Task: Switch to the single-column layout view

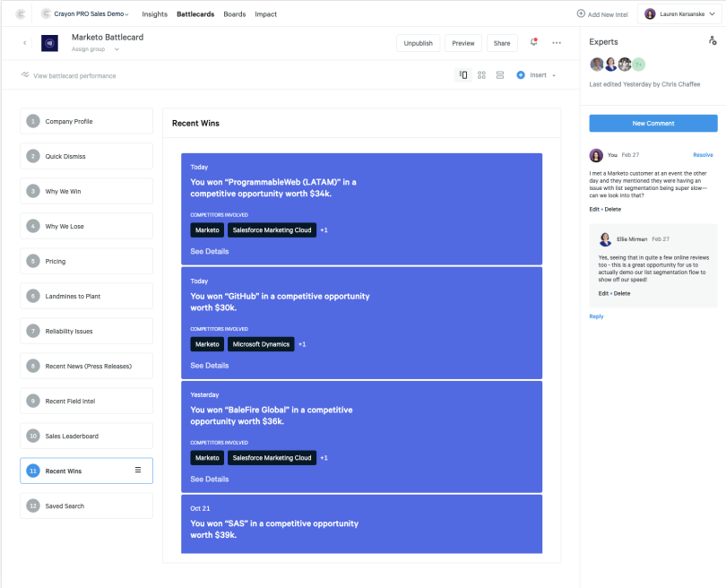Action: point(463,75)
